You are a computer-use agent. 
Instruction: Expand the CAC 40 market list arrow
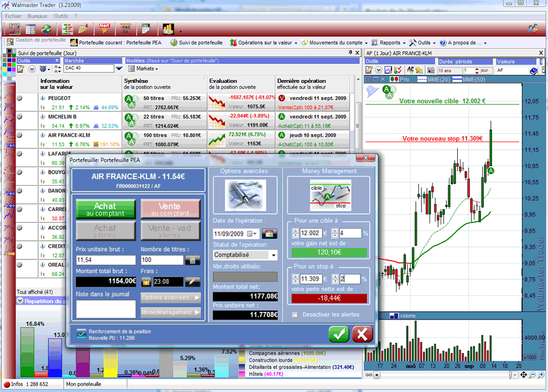119,68
